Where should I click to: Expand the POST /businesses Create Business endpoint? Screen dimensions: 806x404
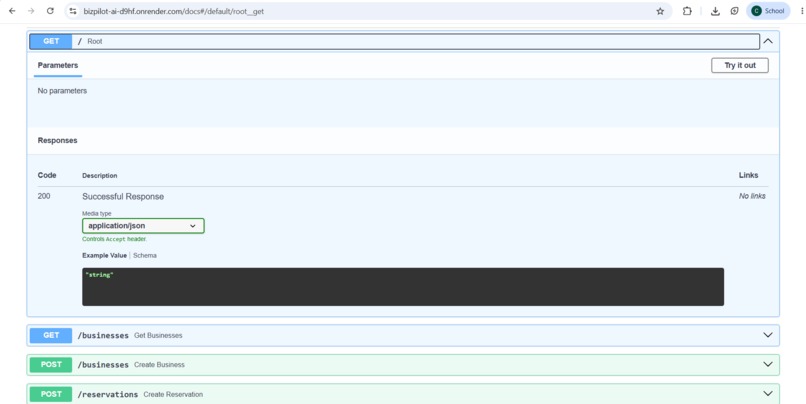pyautogui.click(x=403, y=364)
